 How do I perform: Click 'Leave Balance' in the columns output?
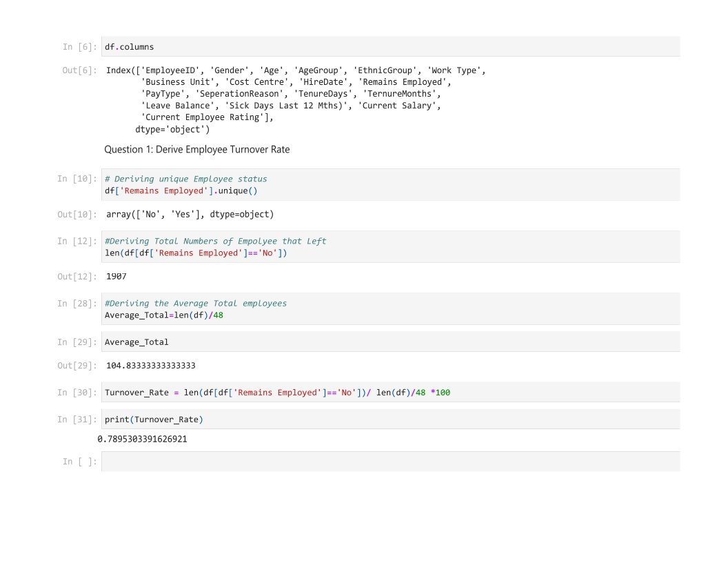point(178,106)
